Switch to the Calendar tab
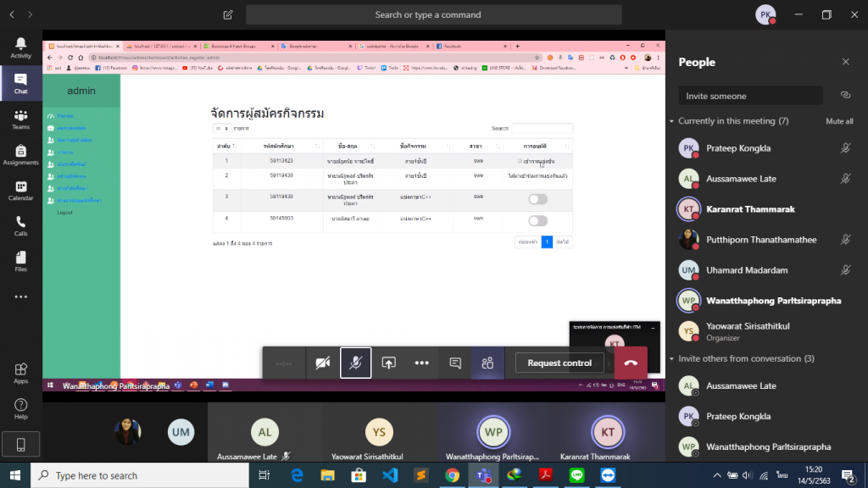This screenshot has width=868, height=488. point(20,191)
